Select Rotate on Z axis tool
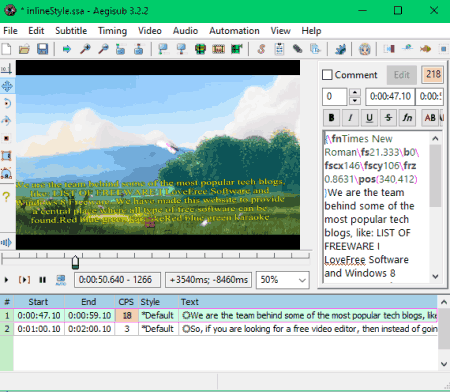 pos(7,104)
